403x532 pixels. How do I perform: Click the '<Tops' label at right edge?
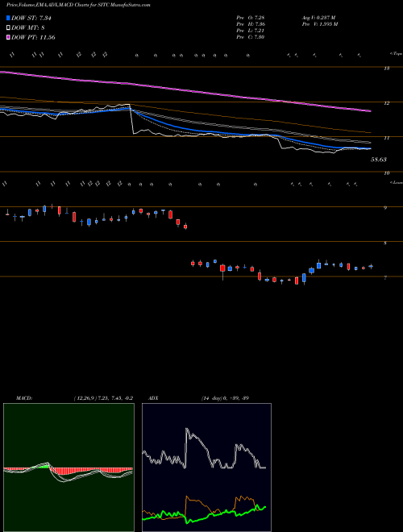[396, 54]
